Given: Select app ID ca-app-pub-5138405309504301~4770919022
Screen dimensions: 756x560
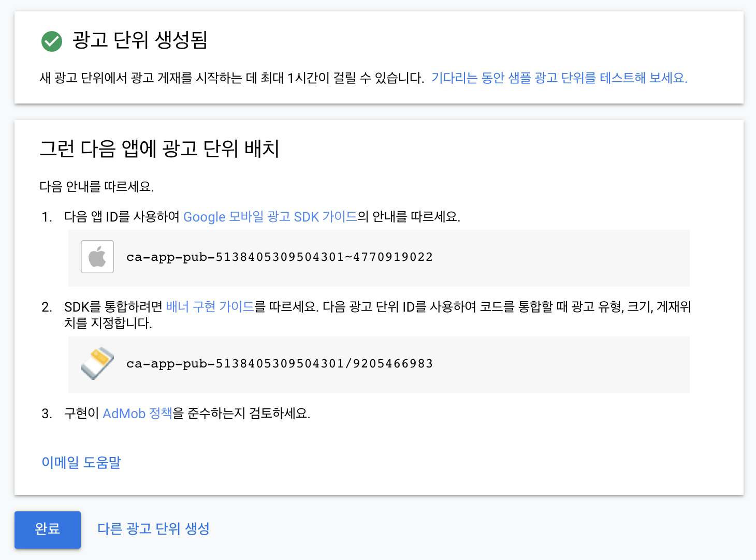Looking at the screenshot, I should point(280,257).
